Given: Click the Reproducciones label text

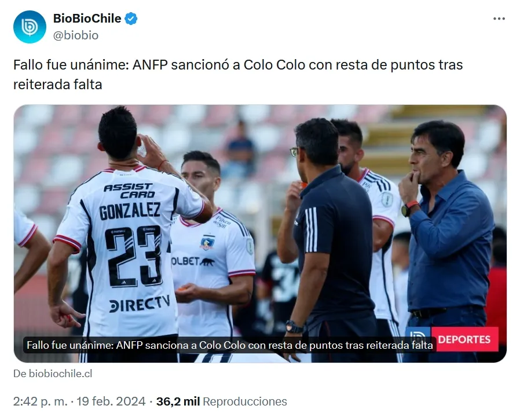Looking at the screenshot, I should click(245, 401).
